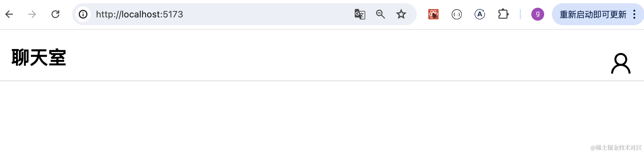Bookmark this page with the star
The width and height of the screenshot is (644, 153).
point(401,14)
